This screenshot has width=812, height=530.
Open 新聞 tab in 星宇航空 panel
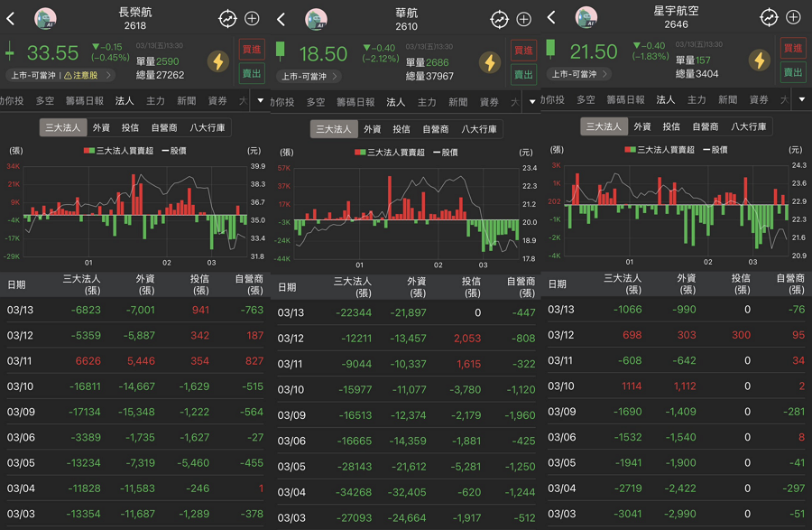pos(727,99)
